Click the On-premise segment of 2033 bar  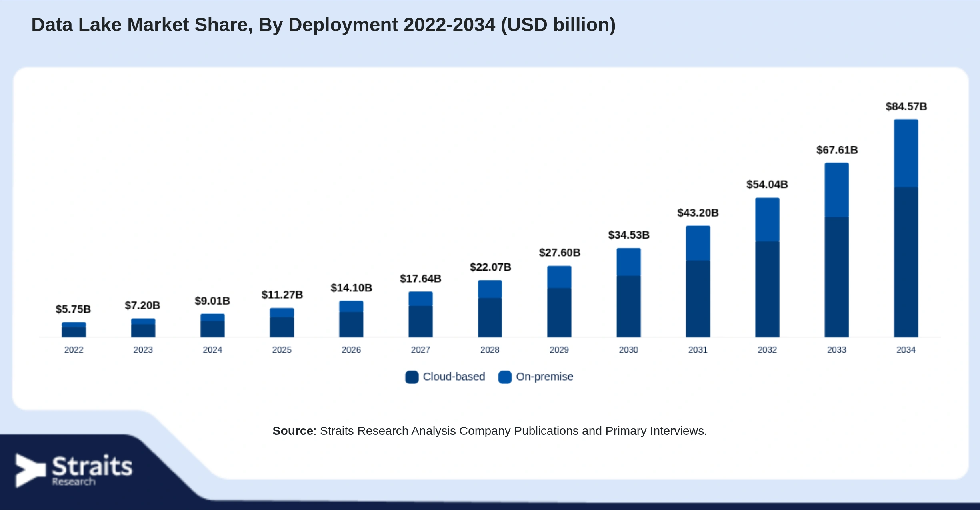click(x=837, y=190)
